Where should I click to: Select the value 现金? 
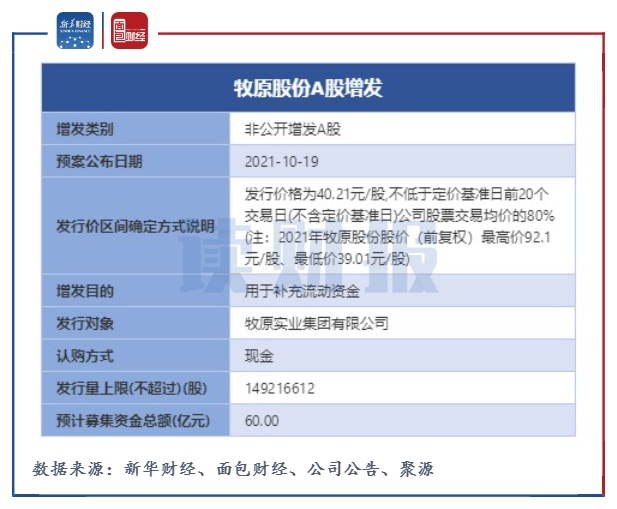[x=259, y=356]
